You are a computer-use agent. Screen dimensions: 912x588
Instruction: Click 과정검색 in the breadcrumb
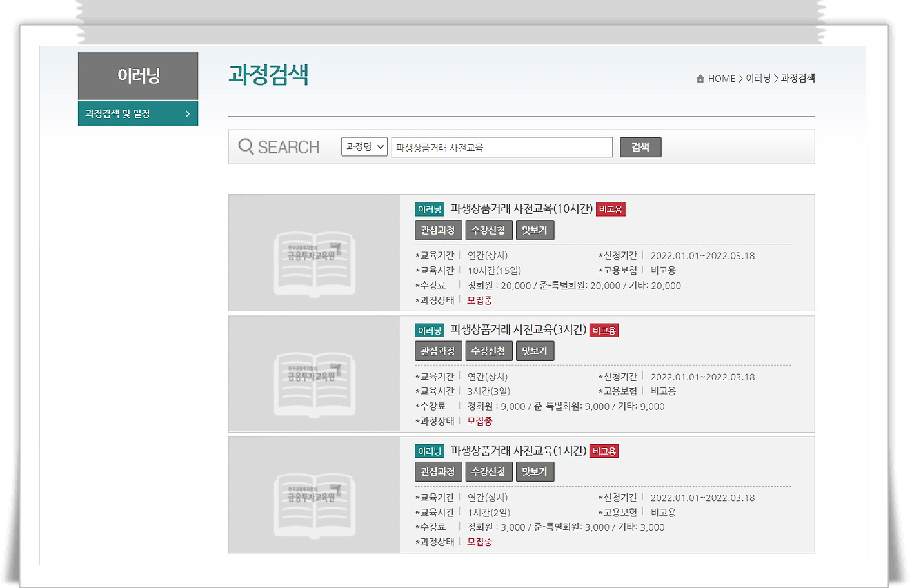pyautogui.click(x=798, y=78)
